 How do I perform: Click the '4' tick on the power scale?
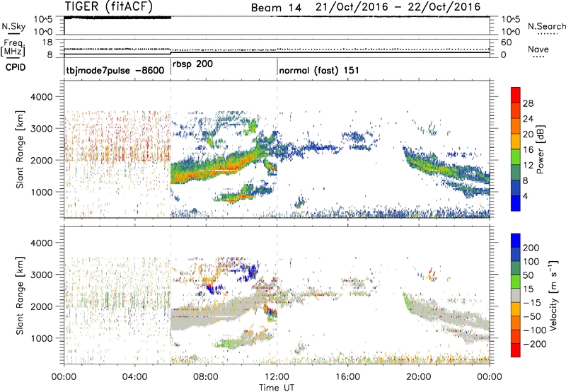click(526, 197)
